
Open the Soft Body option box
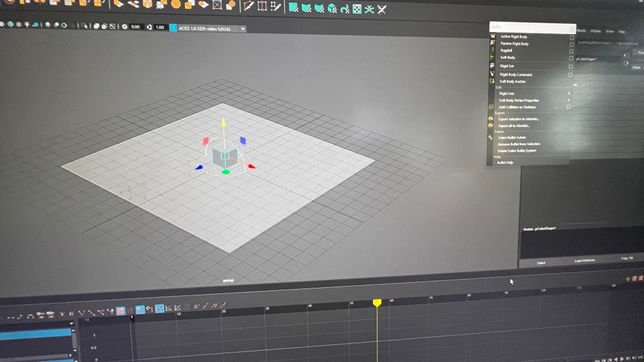[571, 58]
